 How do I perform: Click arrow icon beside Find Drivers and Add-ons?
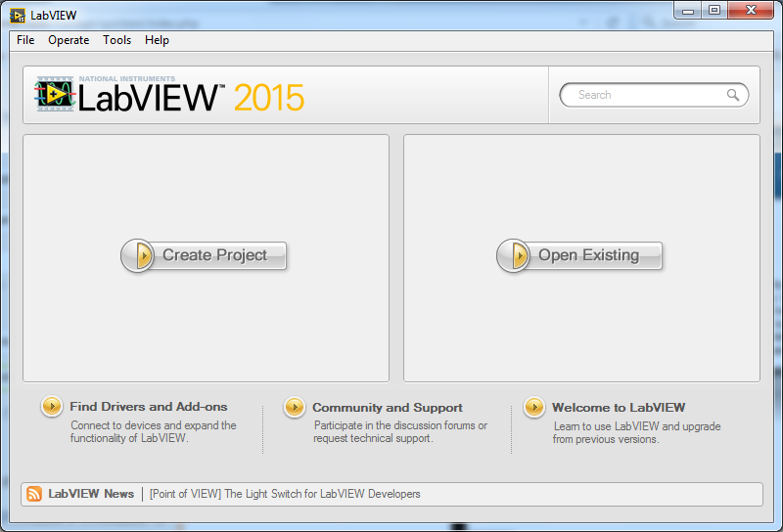coord(52,406)
